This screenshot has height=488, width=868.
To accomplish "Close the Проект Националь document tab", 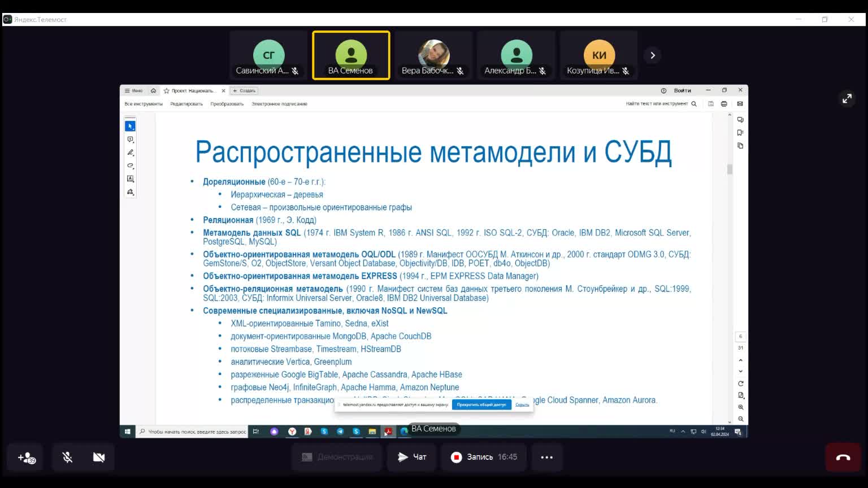I will tap(223, 90).
